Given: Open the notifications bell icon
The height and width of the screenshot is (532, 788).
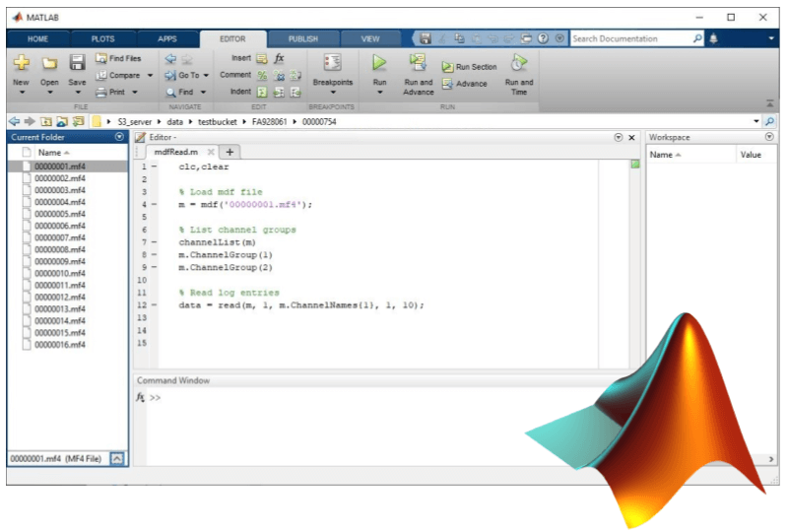Looking at the screenshot, I should 713,38.
